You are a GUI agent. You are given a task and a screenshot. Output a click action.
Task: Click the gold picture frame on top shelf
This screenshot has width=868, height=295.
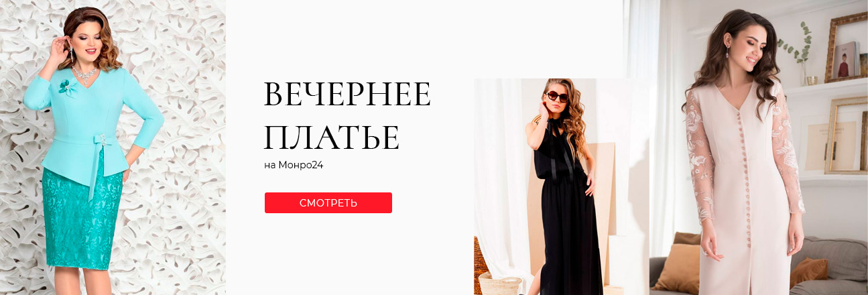point(846,48)
